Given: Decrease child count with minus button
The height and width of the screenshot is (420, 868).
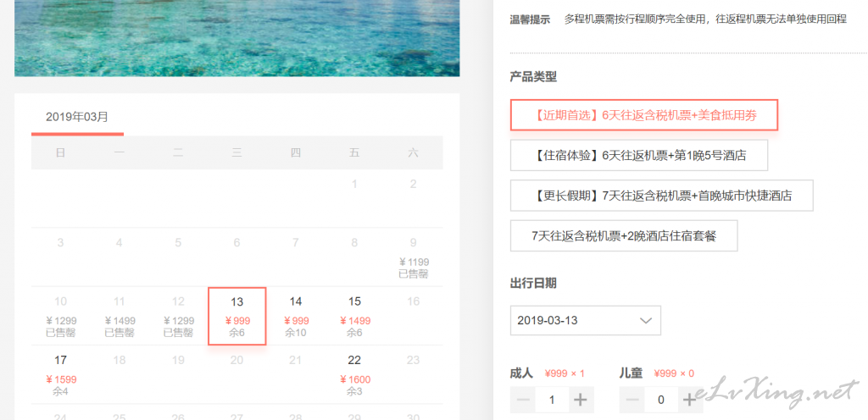Looking at the screenshot, I should click(632, 400).
